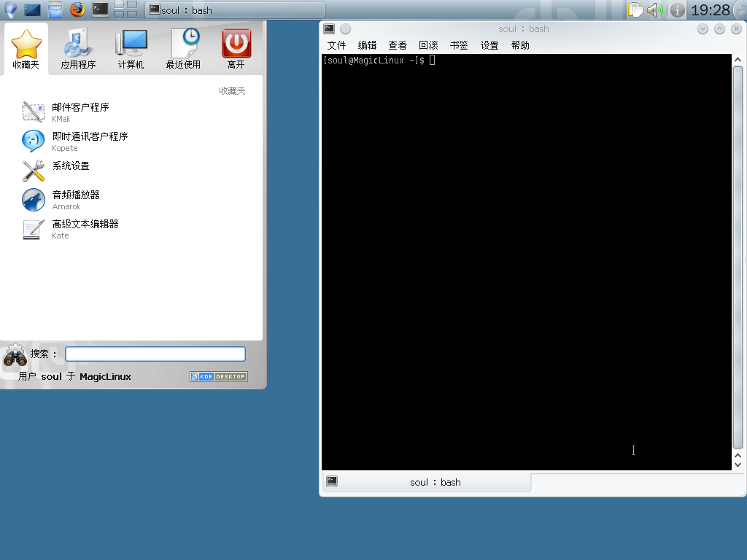Viewport: 747px width, 560px height.
Task: Launch Kate text editor icon
Action: coord(34,228)
